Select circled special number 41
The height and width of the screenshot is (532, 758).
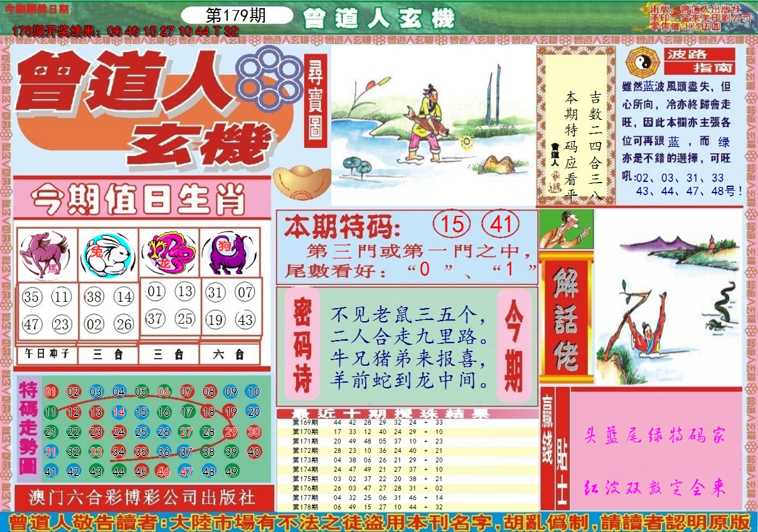click(x=501, y=225)
